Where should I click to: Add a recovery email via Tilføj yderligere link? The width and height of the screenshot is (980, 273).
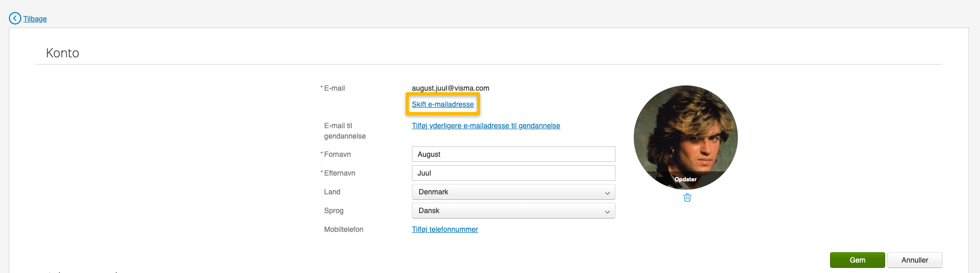(486, 126)
